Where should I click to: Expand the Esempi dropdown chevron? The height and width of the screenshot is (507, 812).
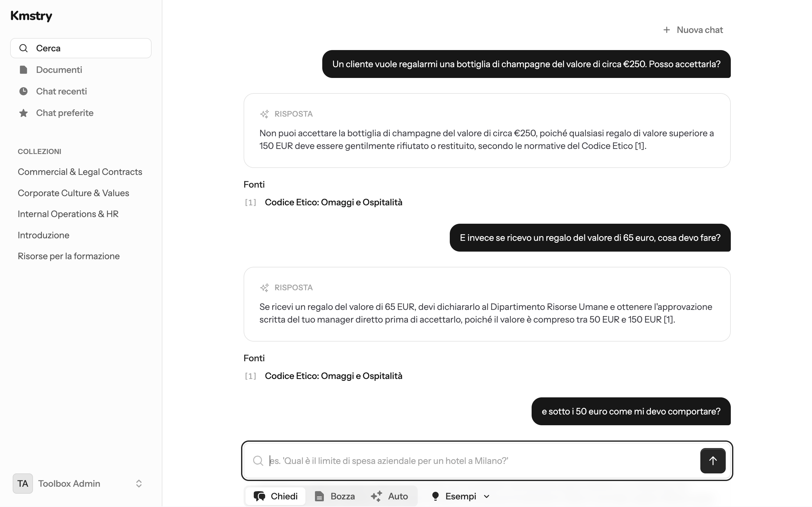tap(487, 497)
